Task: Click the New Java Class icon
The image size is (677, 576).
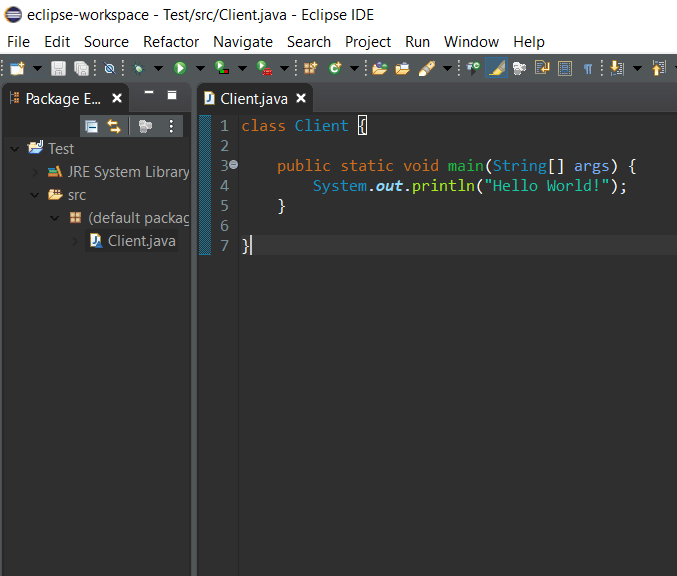Action: pos(335,68)
